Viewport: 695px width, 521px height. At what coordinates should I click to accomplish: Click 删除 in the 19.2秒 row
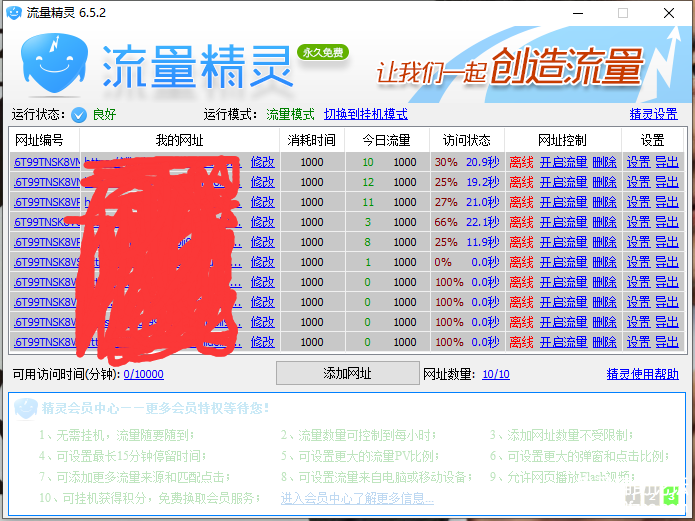pyautogui.click(x=605, y=182)
